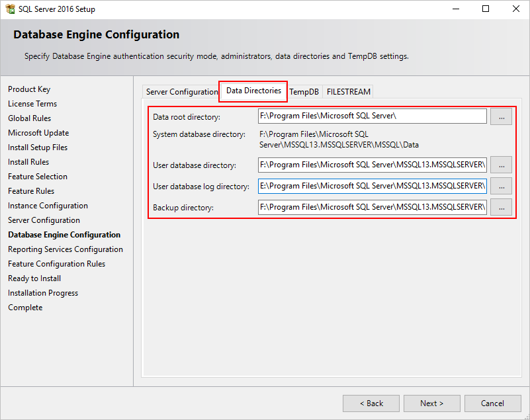Select Feature Configuration Rules step
Viewport: 530px width, 420px height.
point(56,264)
